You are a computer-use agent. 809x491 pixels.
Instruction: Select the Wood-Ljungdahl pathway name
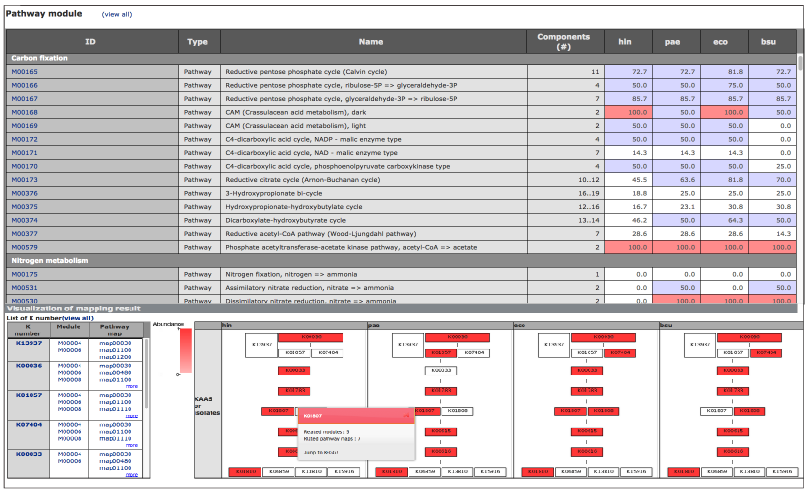click(x=320, y=234)
